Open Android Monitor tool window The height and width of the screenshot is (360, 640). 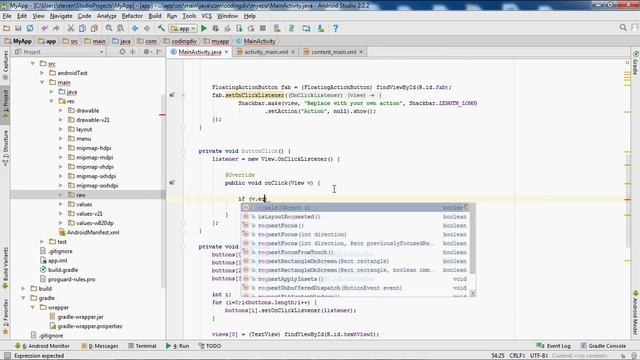point(42,346)
